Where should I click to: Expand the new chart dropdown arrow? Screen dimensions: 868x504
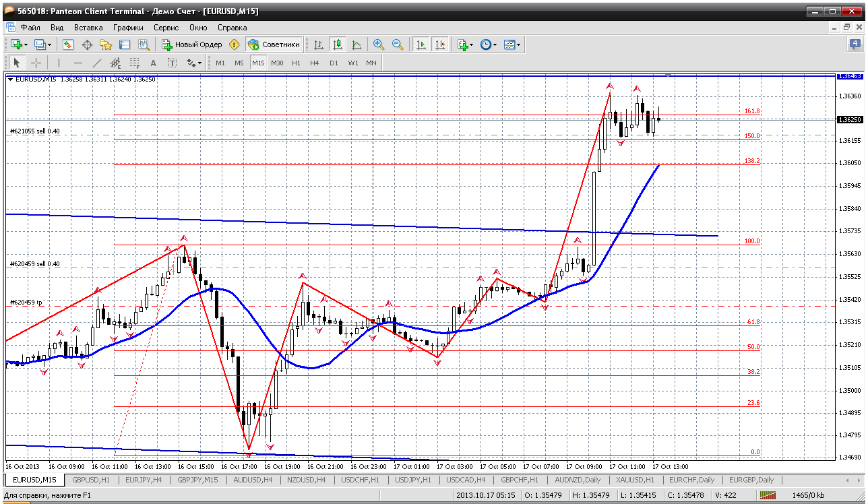26,44
